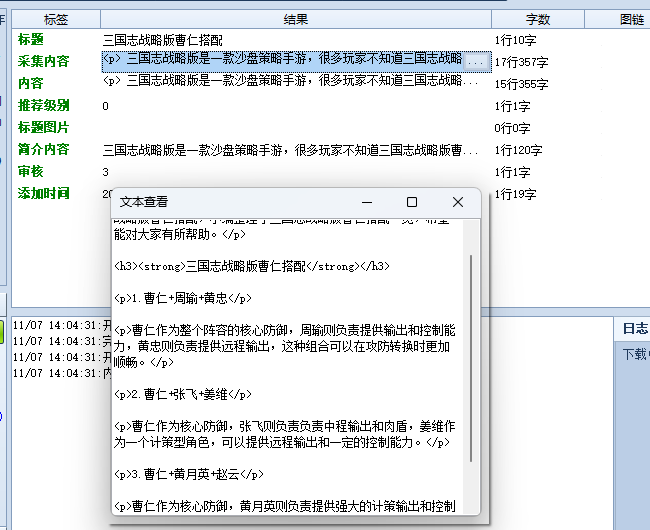Click paragraph starting 曹仁作为整个阵容的核心防御

pyautogui.click(x=285, y=346)
